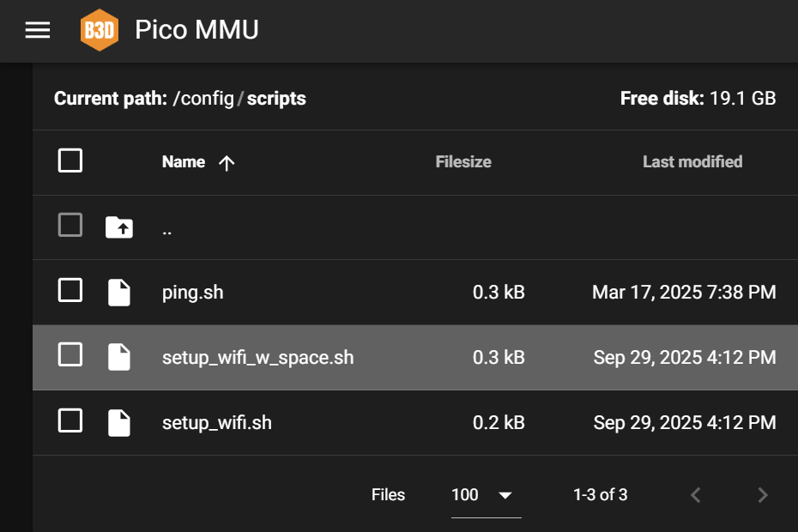The height and width of the screenshot is (532, 798).
Task: Click the parent folder up icon
Action: [119, 227]
